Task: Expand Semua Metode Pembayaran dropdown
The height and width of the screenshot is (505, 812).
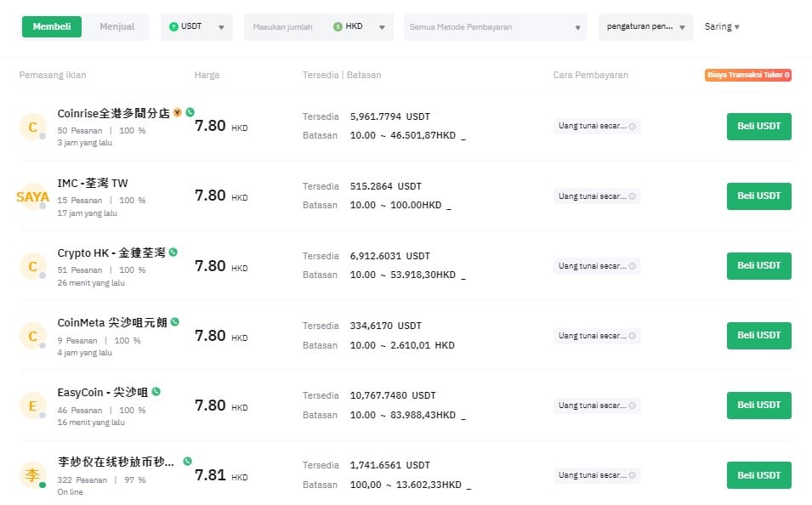Action: coord(495,26)
